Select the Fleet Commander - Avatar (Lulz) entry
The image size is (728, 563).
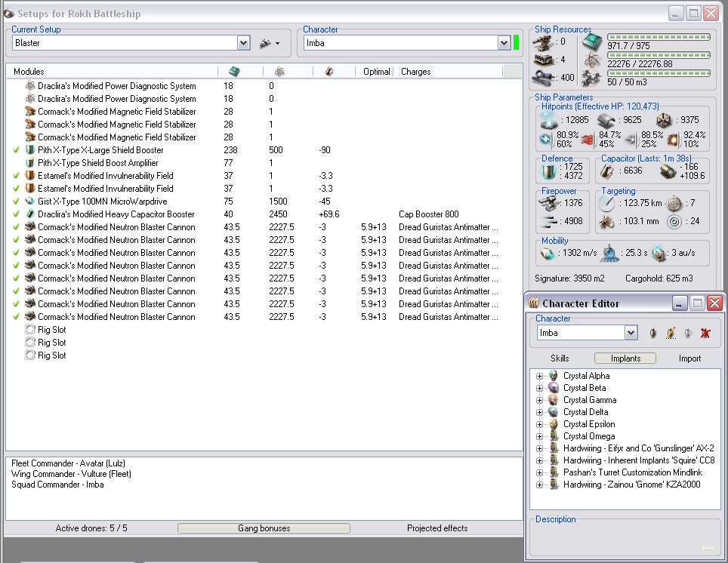[x=68, y=463]
